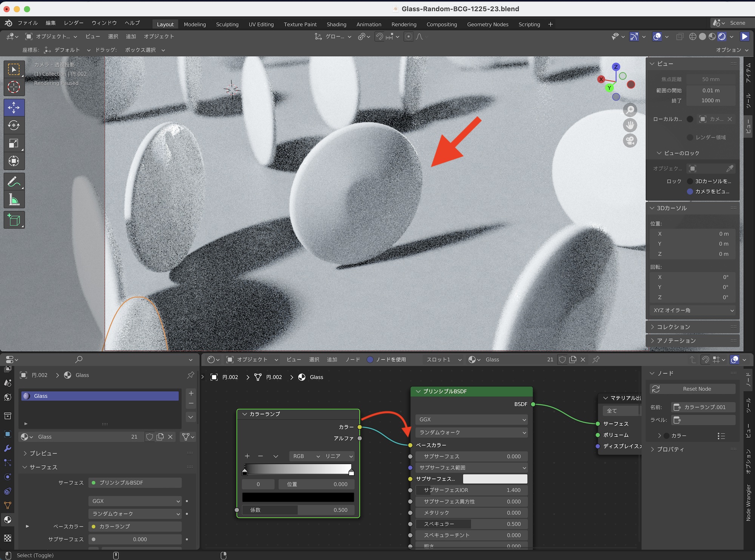
Task: Select the Move tool in left toolbar
Action: click(14, 108)
